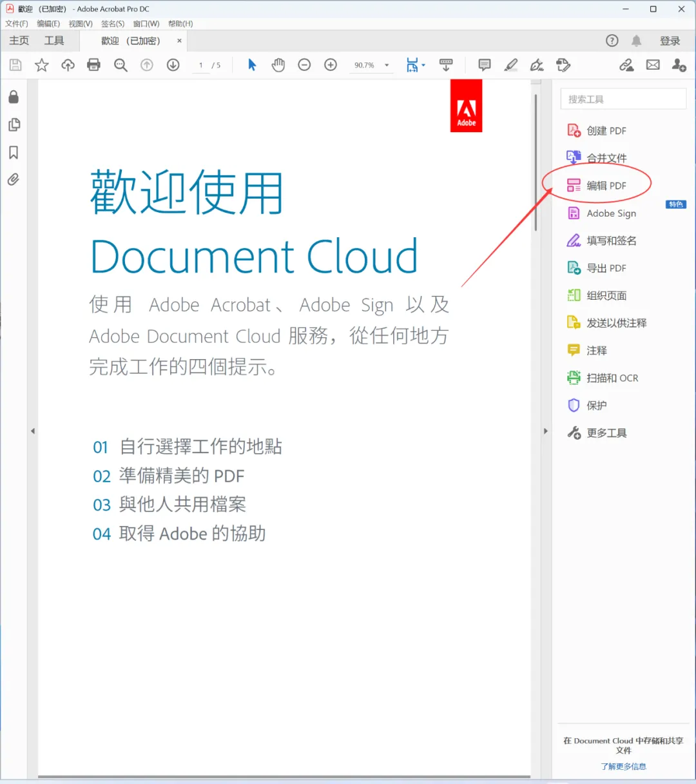
Task: Open 更多工具 in tools pane
Action: point(597,433)
